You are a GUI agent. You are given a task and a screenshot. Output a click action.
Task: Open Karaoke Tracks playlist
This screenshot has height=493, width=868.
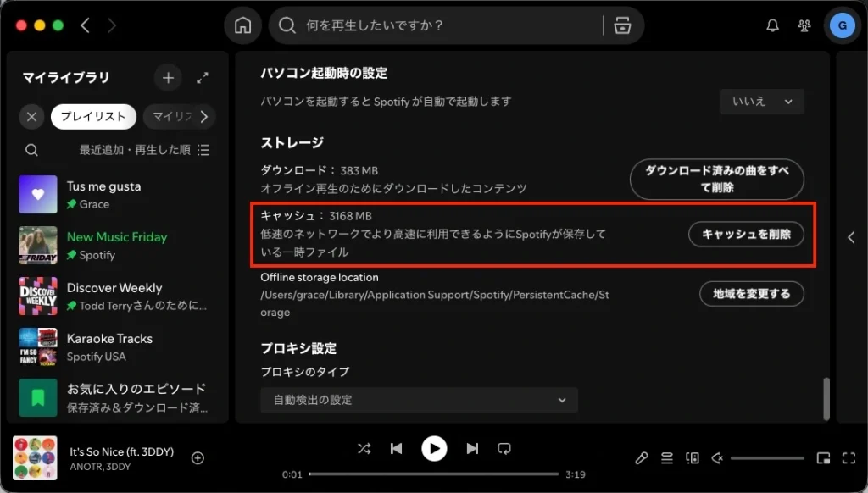pyautogui.click(x=116, y=347)
